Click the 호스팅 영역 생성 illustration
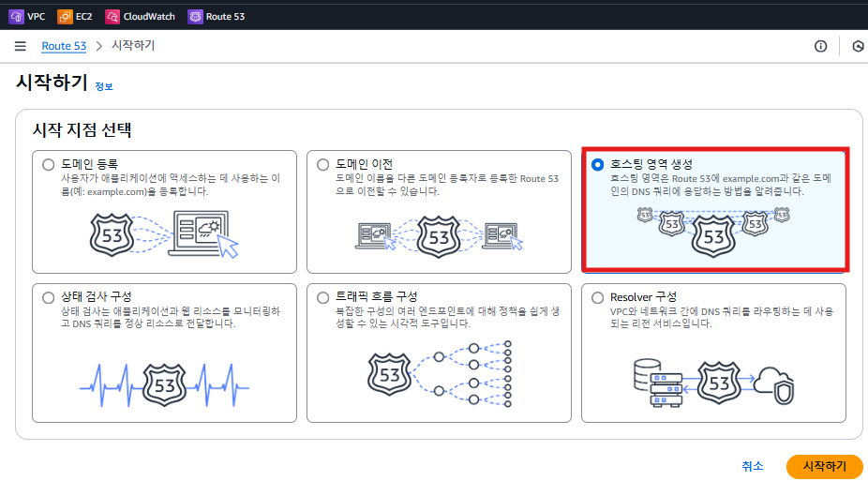Image resolution: width=868 pixels, height=481 pixels. point(713,232)
